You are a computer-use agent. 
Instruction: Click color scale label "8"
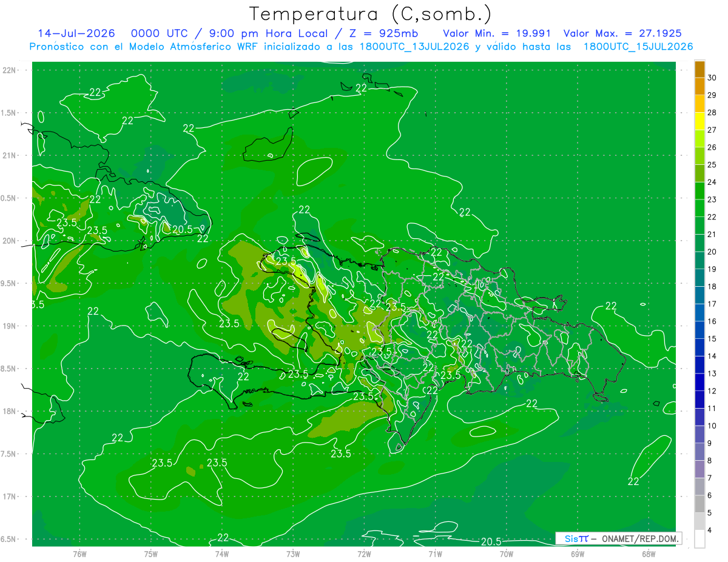point(711,461)
